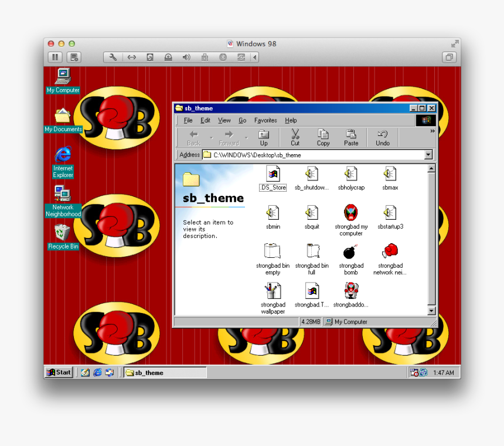Enter full screen mode for VM window
Image resolution: width=504 pixels, height=446 pixels.
(455, 44)
